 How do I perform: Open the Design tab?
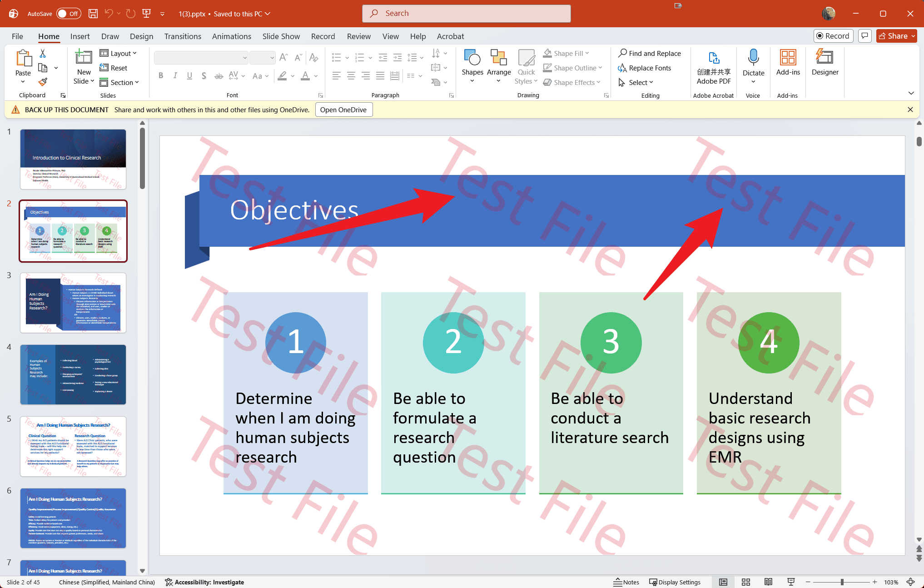141,36
